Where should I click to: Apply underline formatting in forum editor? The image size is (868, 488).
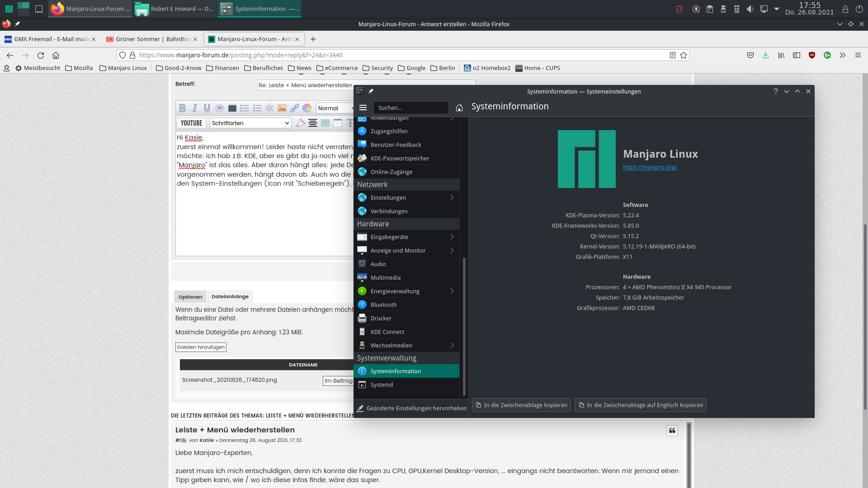207,108
